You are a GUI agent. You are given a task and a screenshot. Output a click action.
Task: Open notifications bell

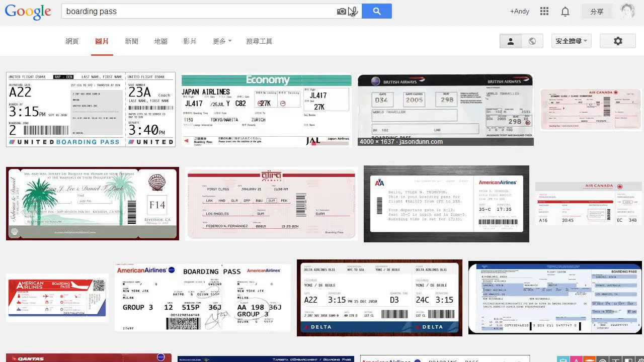pyautogui.click(x=566, y=11)
